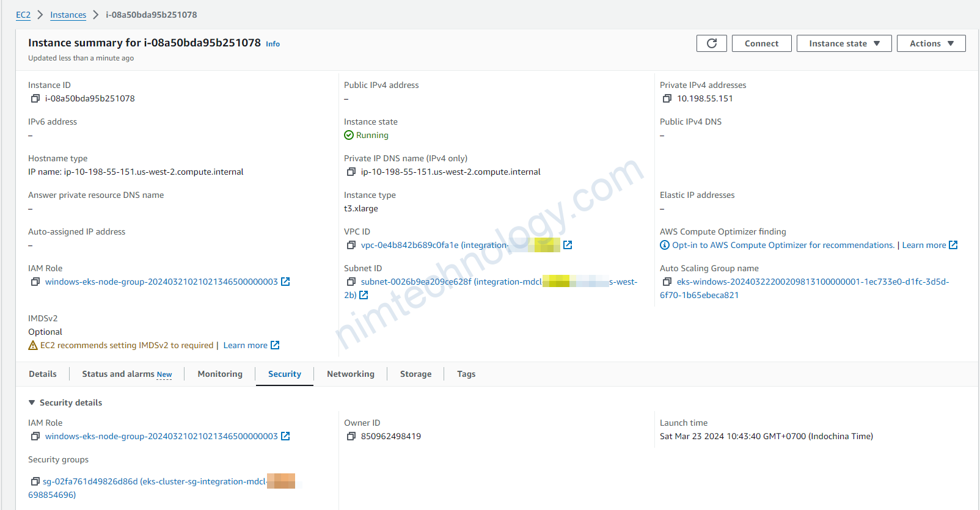
Task: Open VPC link in new tab icon
Action: click(568, 245)
